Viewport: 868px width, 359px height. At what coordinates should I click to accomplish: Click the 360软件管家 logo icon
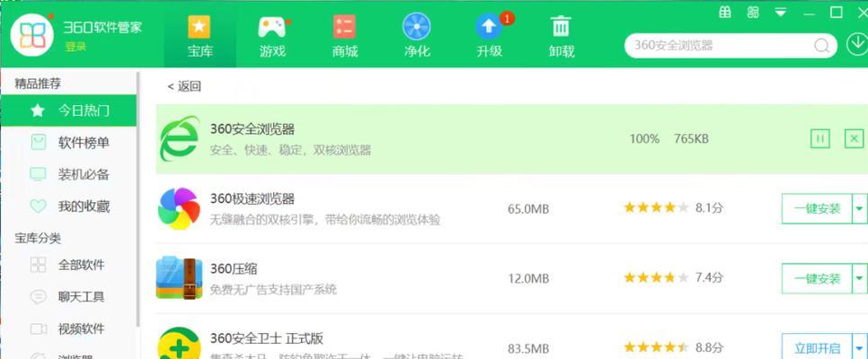(32, 36)
